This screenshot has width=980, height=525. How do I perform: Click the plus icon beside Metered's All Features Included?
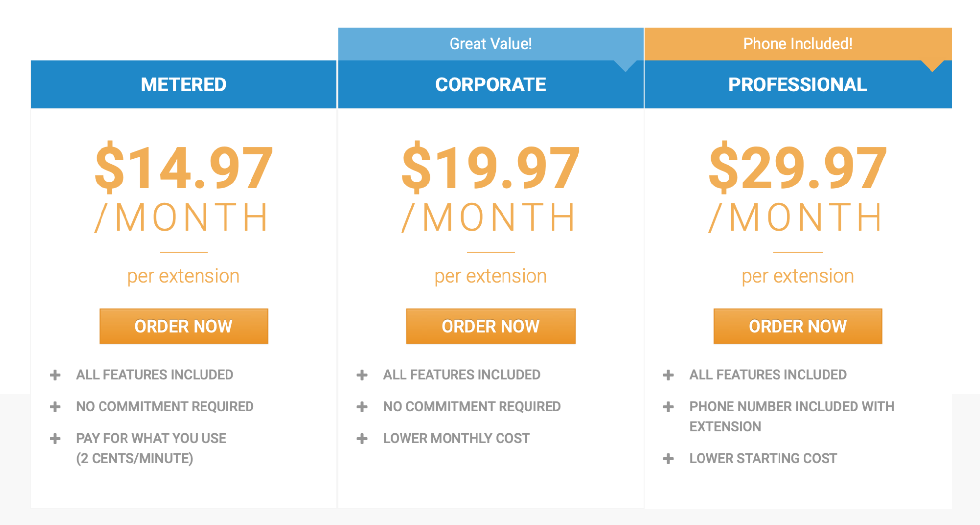point(55,375)
